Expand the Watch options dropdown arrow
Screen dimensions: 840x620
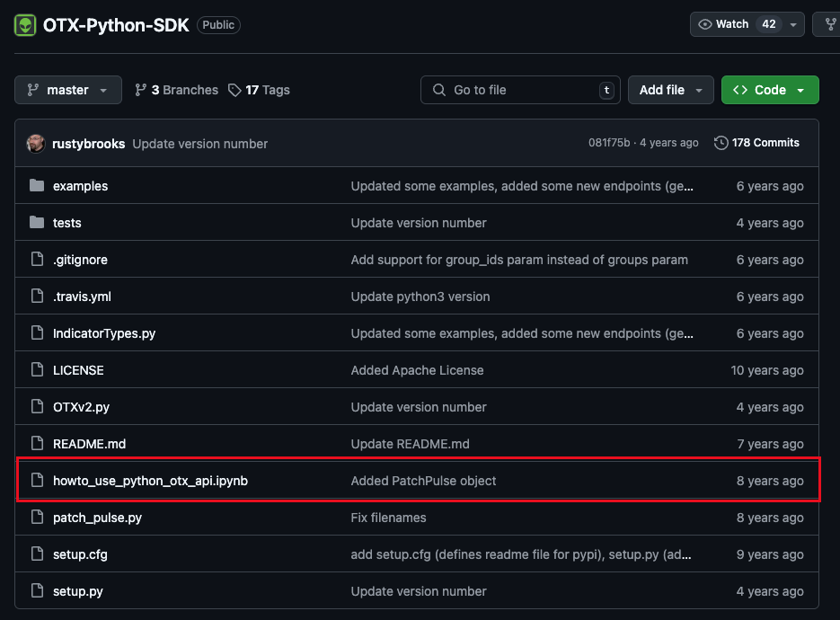tap(793, 24)
